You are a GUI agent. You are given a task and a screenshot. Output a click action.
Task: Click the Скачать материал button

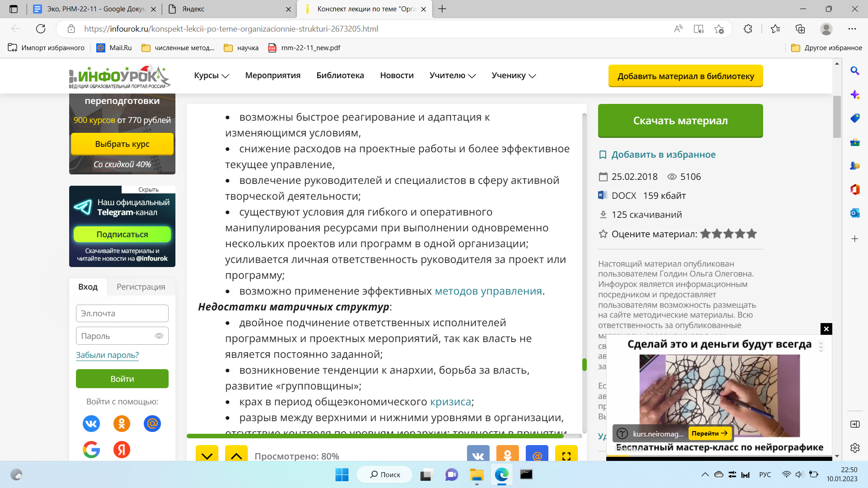pyautogui.click(x=680, y=121)
